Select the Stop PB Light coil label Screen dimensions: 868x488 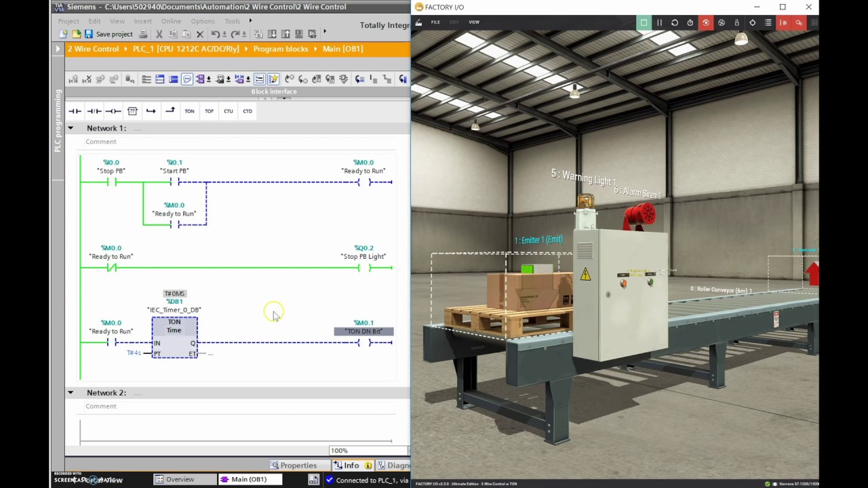click(x=363, y=256)
